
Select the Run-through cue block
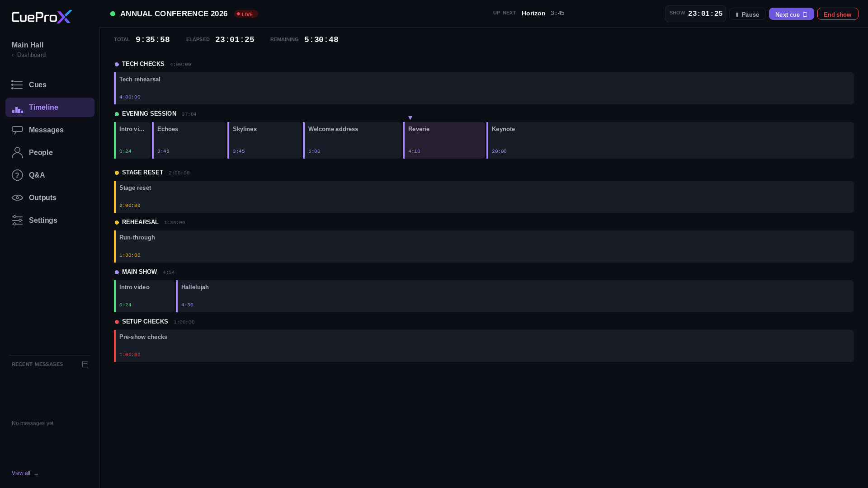(484, 247)
